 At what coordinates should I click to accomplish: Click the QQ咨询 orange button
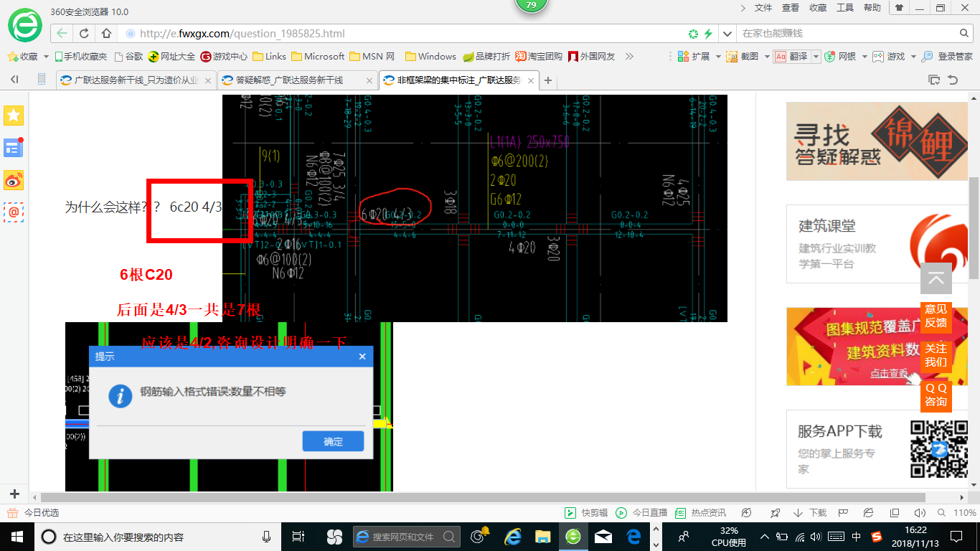936,395
